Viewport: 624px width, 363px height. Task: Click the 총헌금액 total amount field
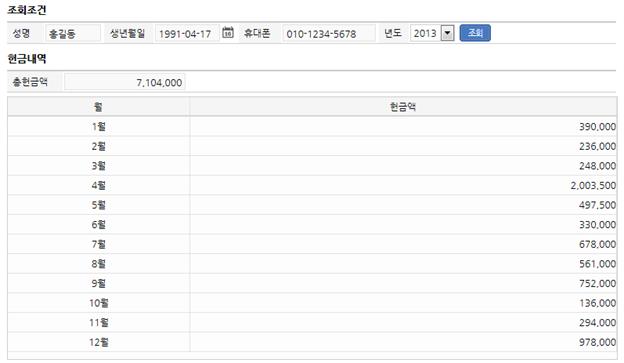click(125, 82)
